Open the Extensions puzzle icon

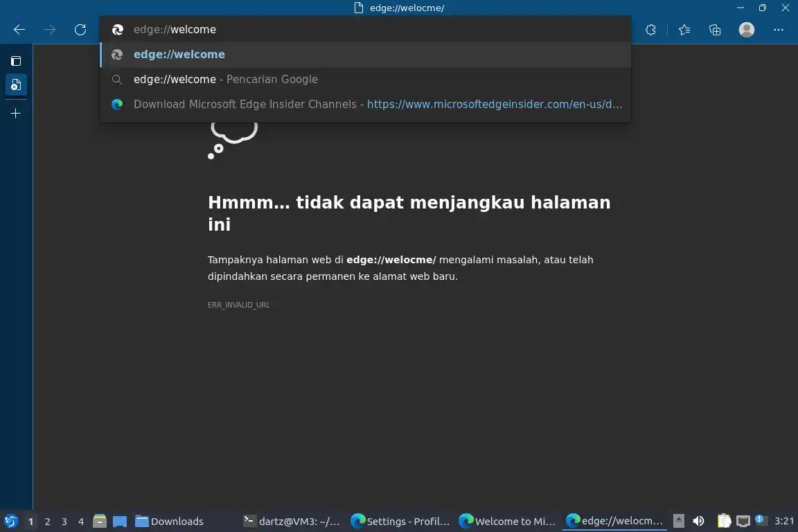pyautogui.click(x=650, y=30)
